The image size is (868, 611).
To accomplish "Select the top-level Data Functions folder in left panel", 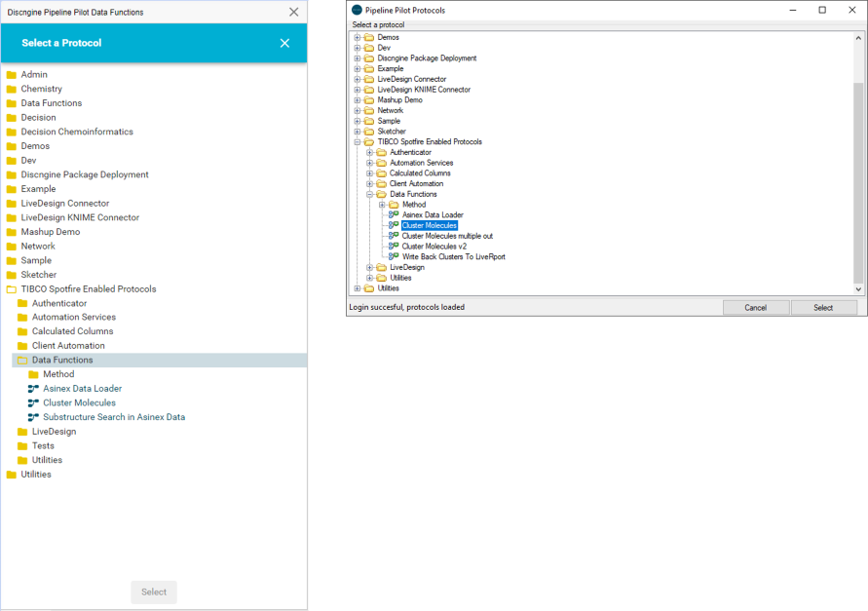I will point(52,103).
